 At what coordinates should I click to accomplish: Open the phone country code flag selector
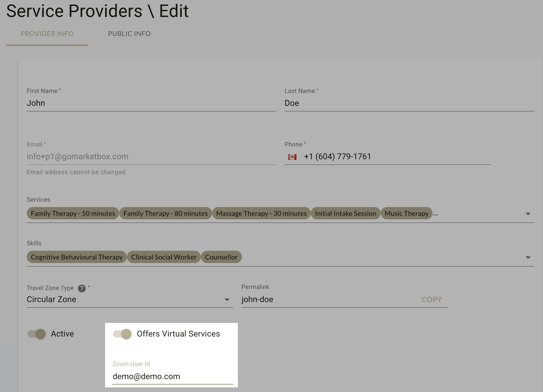(293, 156)
